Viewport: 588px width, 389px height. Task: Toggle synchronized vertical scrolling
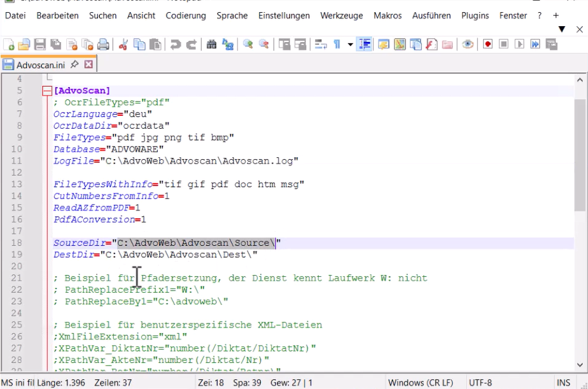pos(284,45)
